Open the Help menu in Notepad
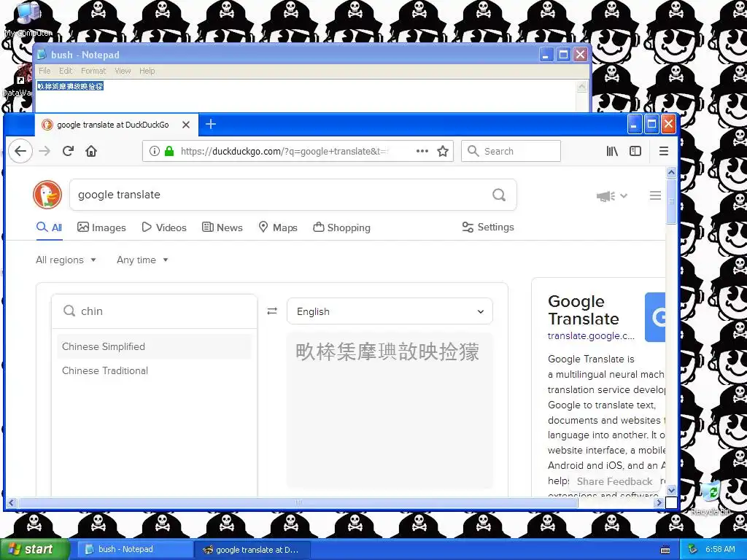The image size is (747, 560). [147, 71]
